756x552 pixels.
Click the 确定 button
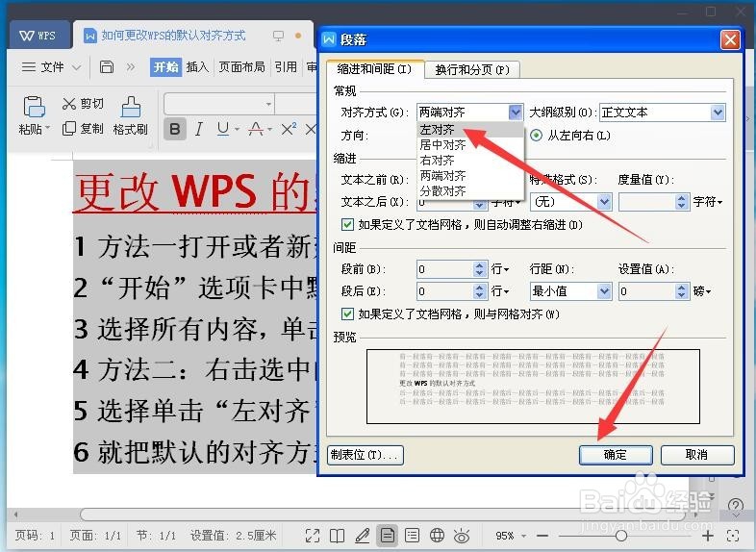(x=616, y=455)
